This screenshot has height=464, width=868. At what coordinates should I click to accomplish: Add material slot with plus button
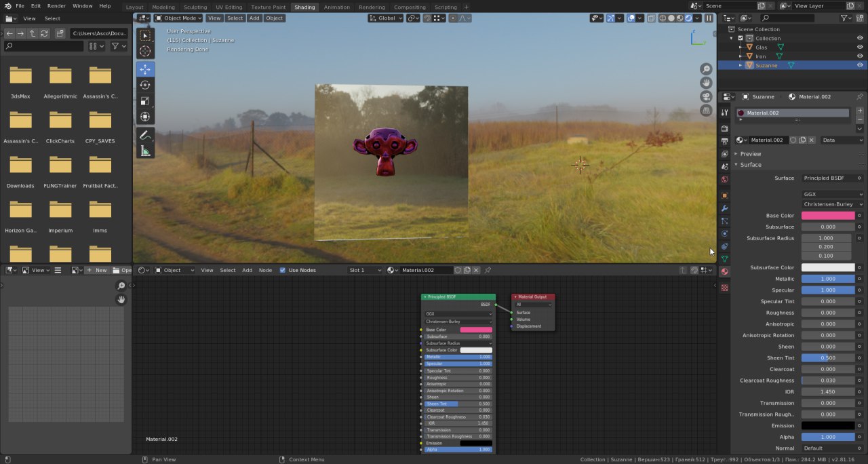click(860, 111)
